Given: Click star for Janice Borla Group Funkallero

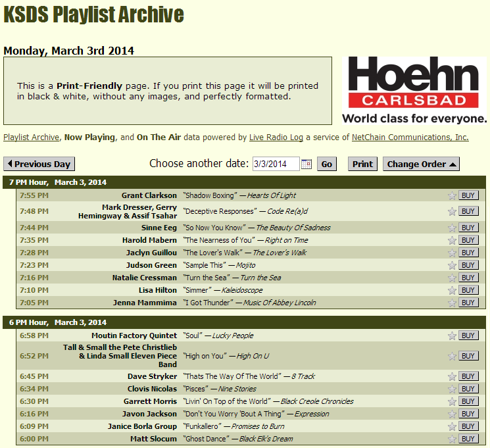Looking at the screenshot, I should (x=452, y=426).
